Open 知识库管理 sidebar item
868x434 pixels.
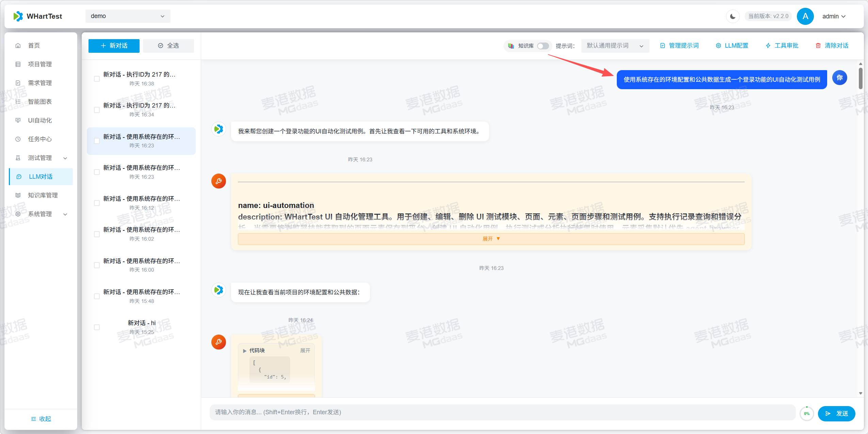pyautogui.click(x=43, y=195)
